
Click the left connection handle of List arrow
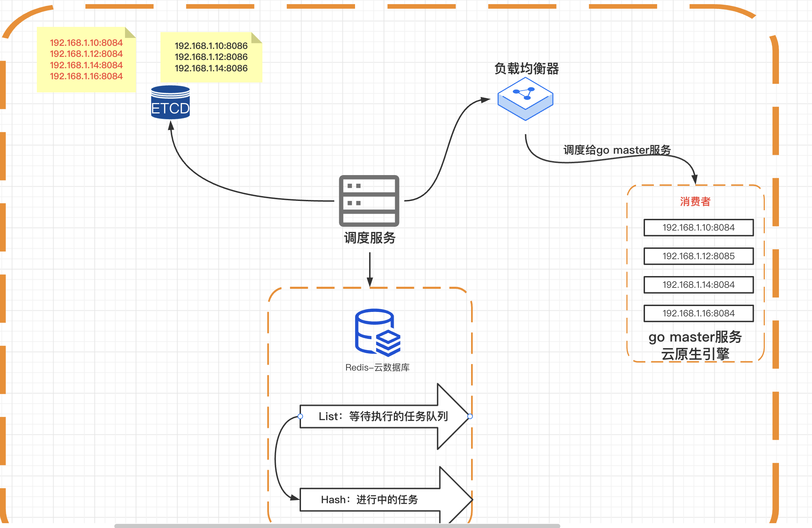[x=300, y=416]
